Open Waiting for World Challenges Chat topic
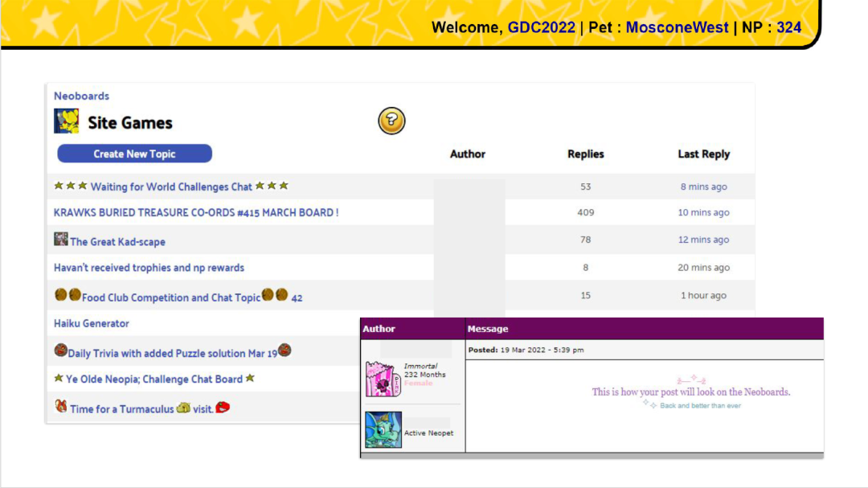Viewport: 868px width, 488px height. [171, 187]
